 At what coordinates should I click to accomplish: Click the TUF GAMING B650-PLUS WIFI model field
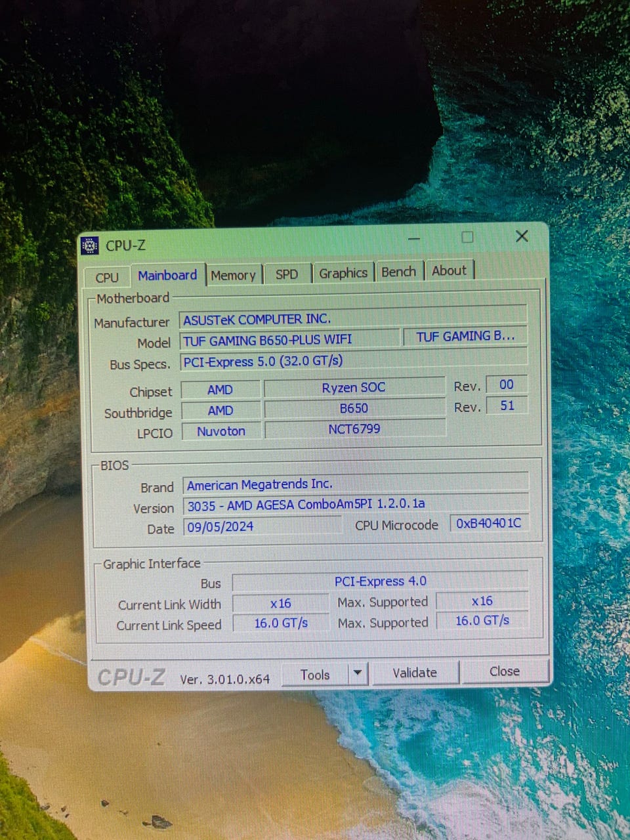coord(289,339)
